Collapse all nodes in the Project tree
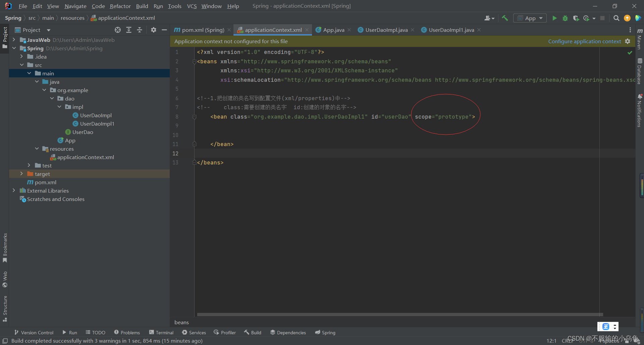The image size is (644, 345). click(140, 30)
